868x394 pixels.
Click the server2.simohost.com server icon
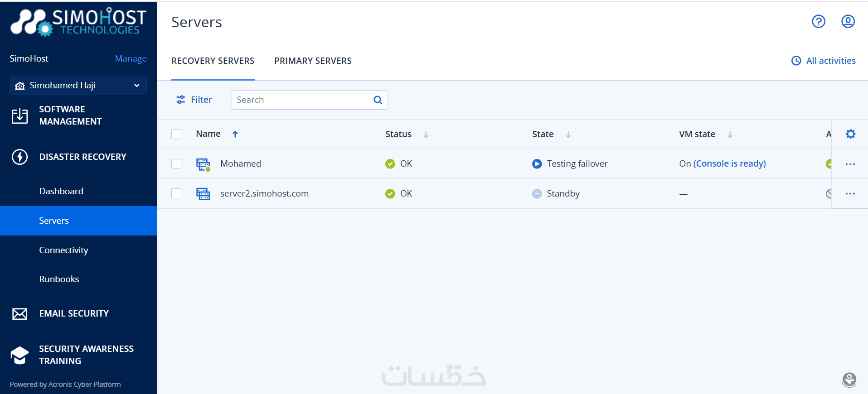[203, 194]
